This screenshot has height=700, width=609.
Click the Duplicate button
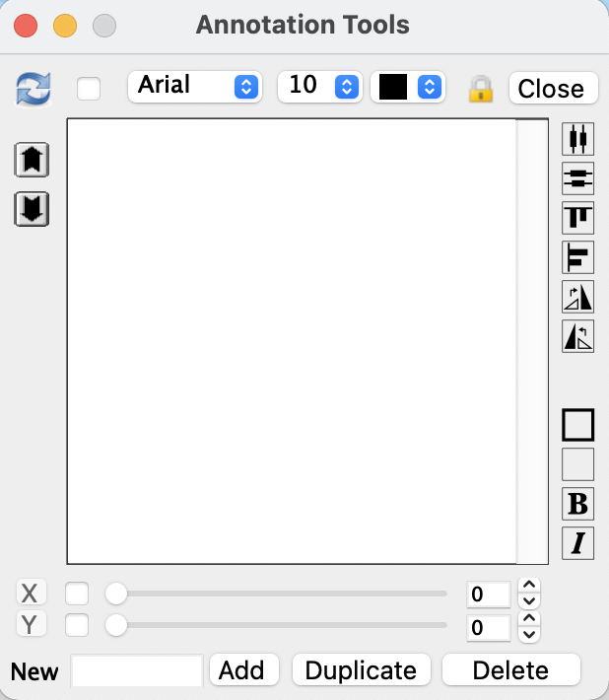[x=362, y=669]
